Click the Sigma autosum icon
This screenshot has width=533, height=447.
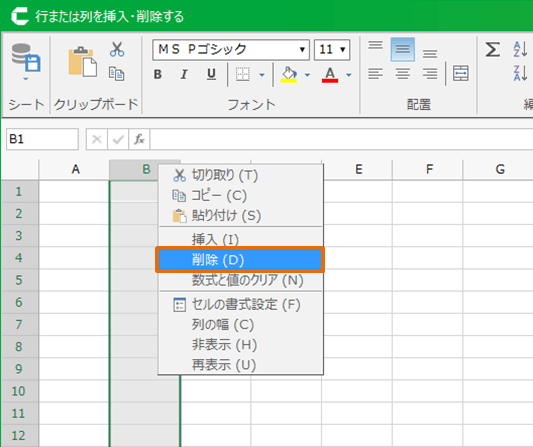click(x=493, y=50)
